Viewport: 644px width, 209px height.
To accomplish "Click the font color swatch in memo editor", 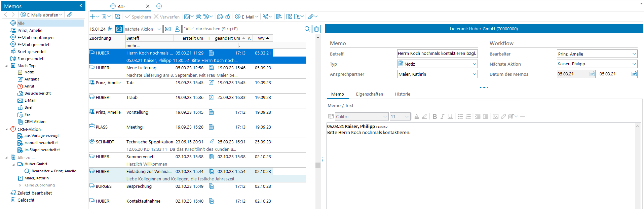I will tap(416, 116).
